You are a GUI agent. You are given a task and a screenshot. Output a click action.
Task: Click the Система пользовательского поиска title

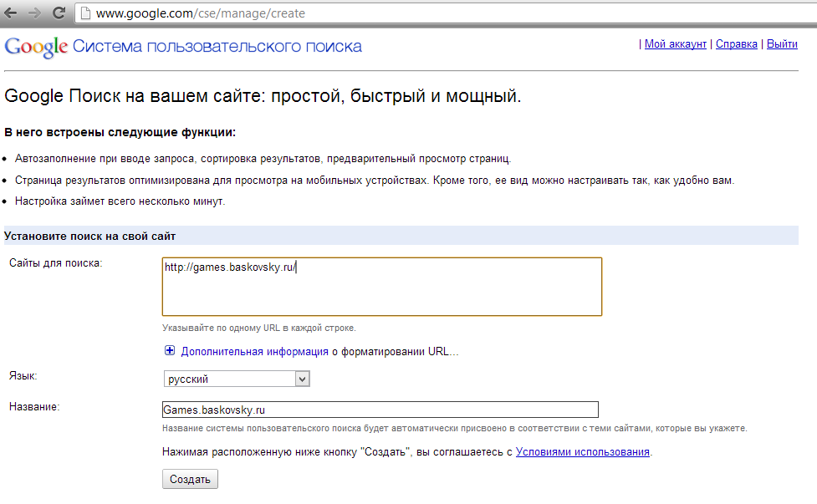pyautogui.click(x=217, y=46)
